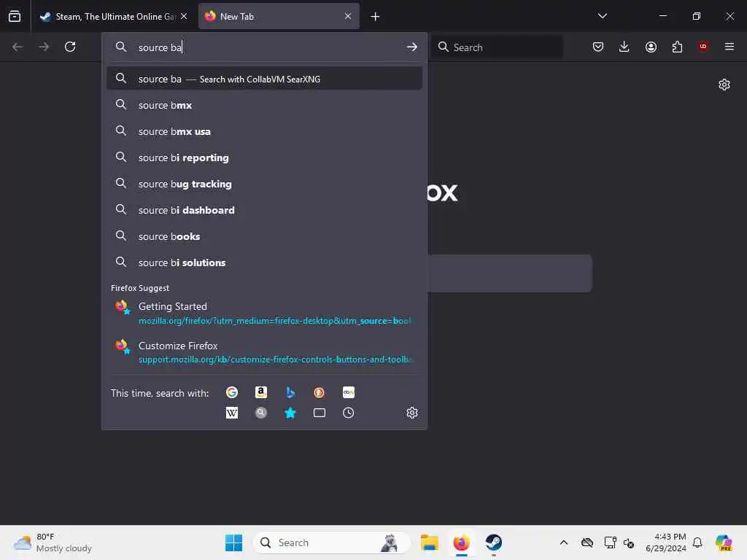Open the Customize Firefox suggestion
This screenshot has height=560, width=747.
264,352
